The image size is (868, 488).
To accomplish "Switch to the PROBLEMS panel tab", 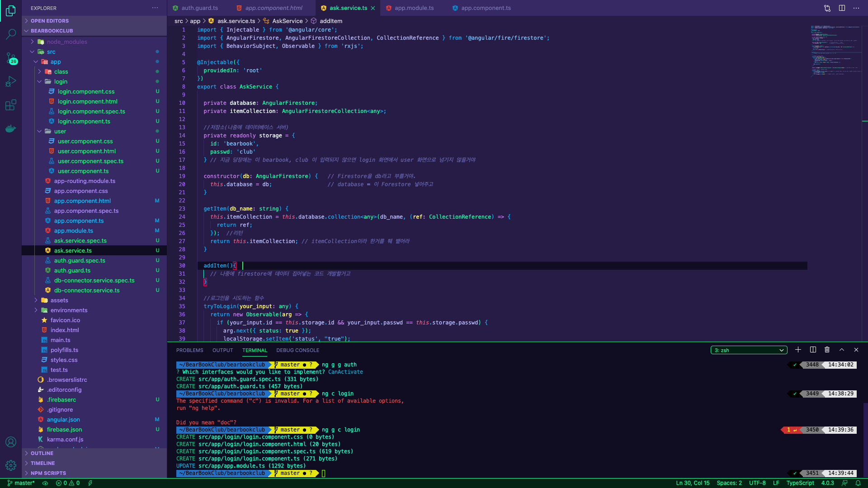I will (x=189, y=350).
